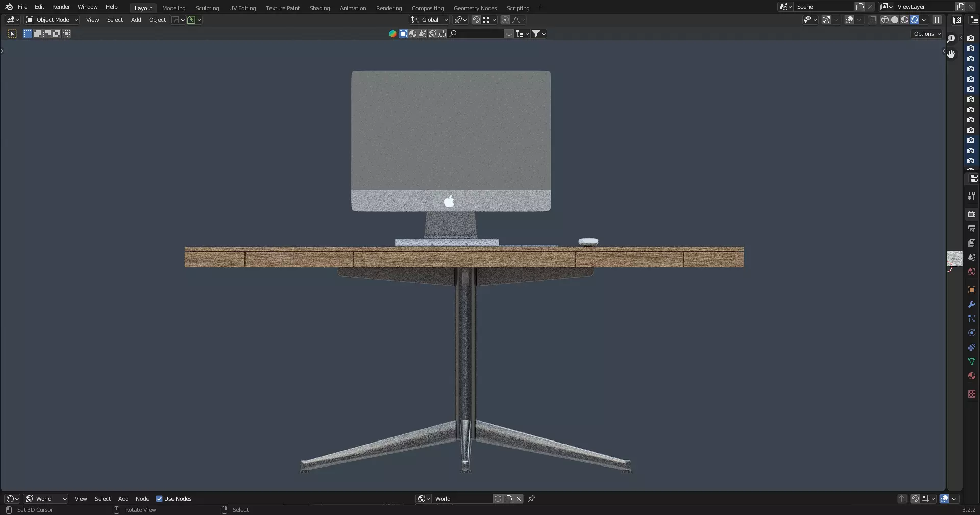
Task: Open the View Layer properties tab
Action: [972, 243]
